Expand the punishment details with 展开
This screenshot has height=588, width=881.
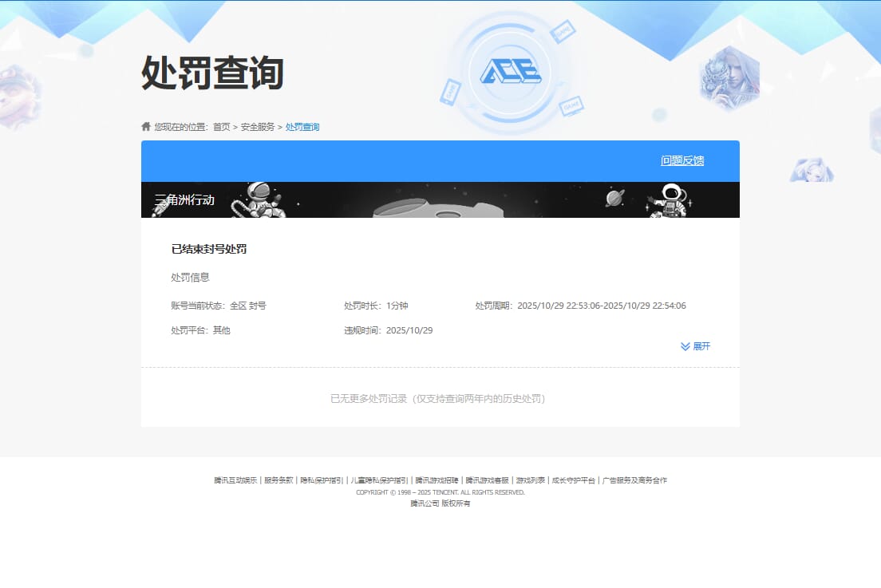[x=701, y=346]
